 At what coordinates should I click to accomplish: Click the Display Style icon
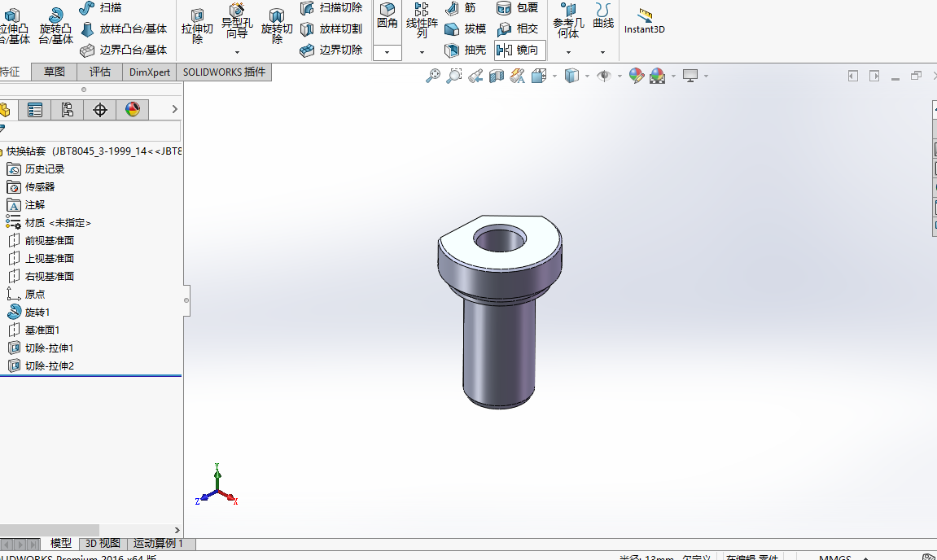click(571, 76)
